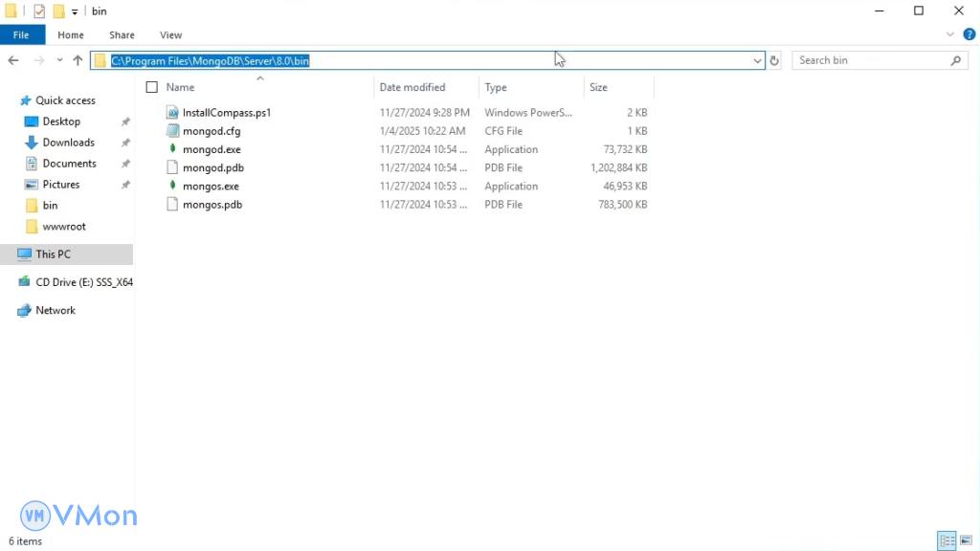
Task: Open the address bar history dropdown
Action: pos(757,60)
